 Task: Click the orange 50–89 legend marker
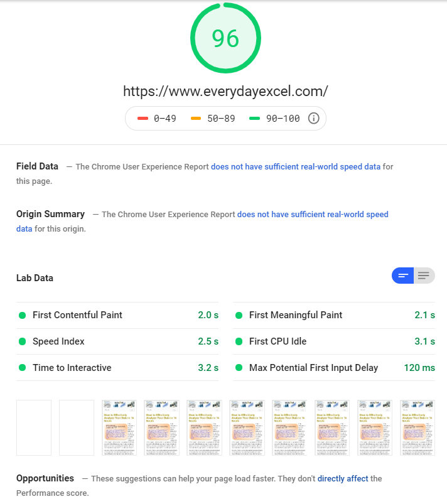pyautogui.click(x=196, y=118)
